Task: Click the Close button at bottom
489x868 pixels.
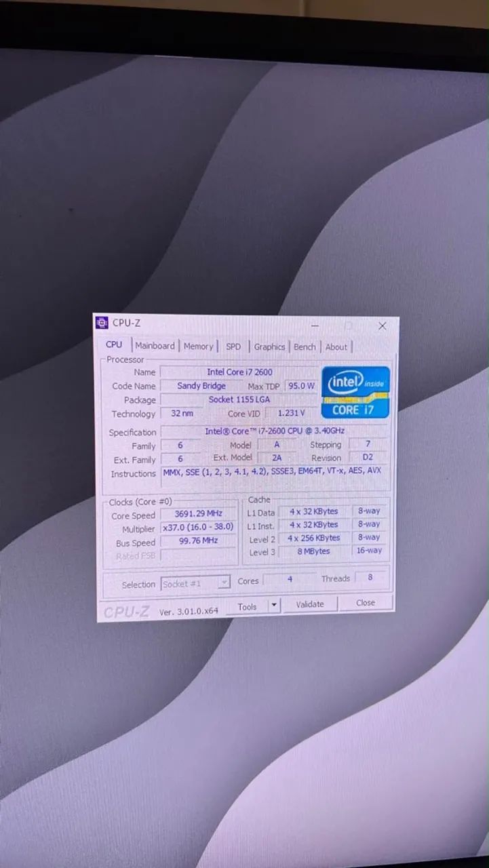Action: tap(366, 602)
